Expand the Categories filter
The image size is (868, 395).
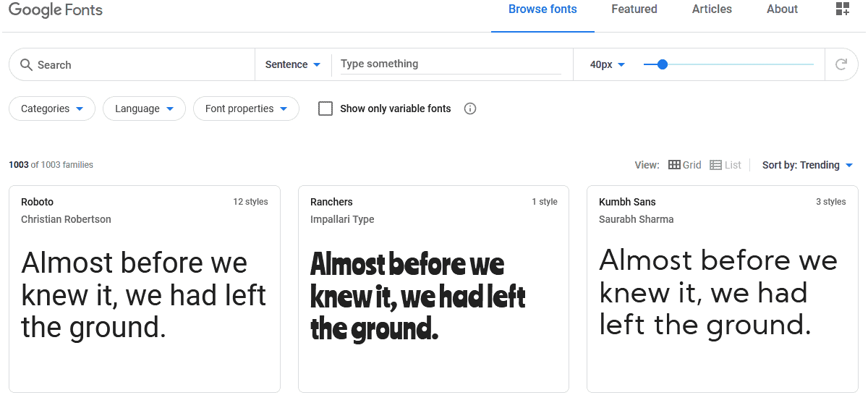point(52,109)
